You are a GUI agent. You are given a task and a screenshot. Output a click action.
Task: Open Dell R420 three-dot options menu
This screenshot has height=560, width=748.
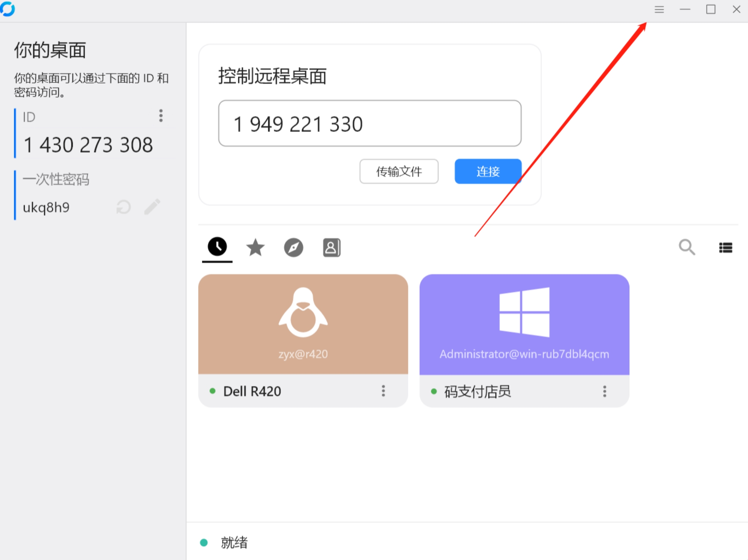click(383, 391)
